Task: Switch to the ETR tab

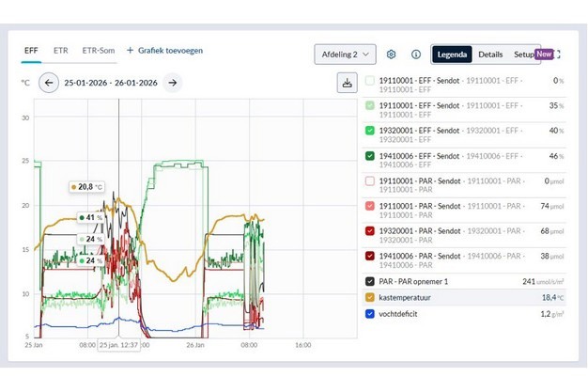Action: point(61,50)
